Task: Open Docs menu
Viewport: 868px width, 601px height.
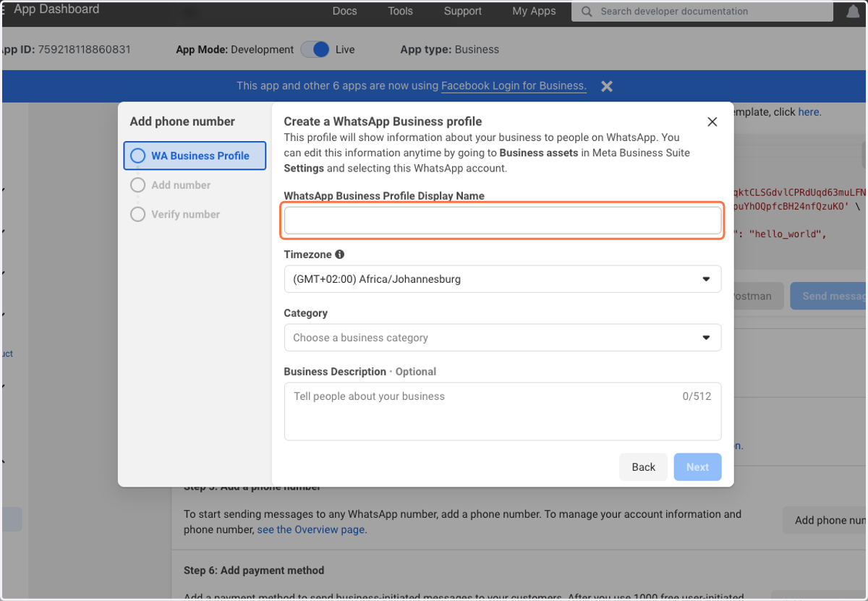Action: (345, 11)
